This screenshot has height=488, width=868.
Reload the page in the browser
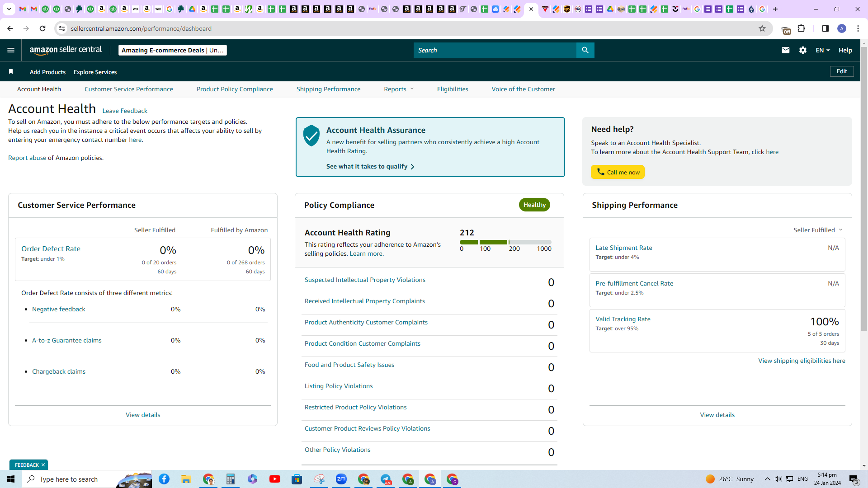pyautogui.click(x=42, y=28)
